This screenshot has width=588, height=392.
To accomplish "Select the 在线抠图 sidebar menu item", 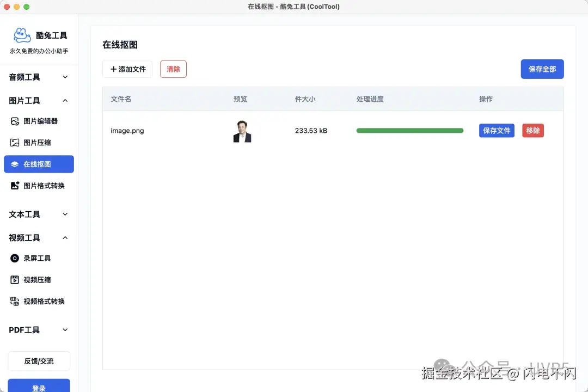I will [x=39, y=164].
